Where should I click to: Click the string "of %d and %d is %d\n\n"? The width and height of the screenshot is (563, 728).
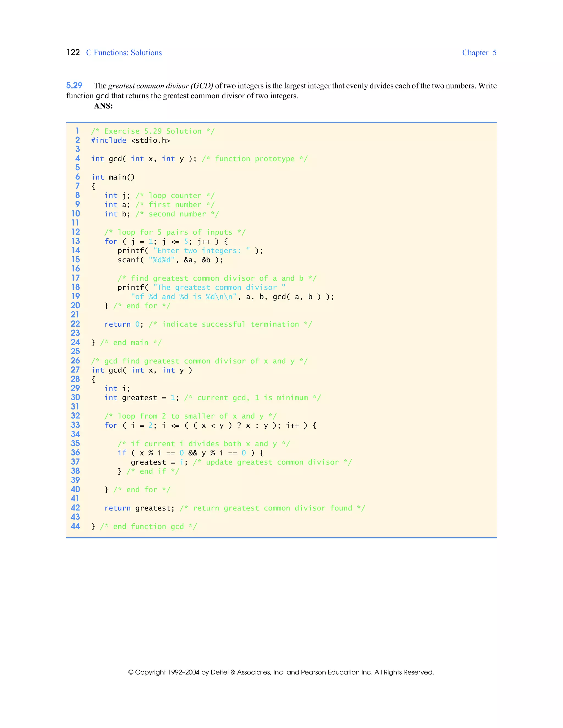point(184,297)
